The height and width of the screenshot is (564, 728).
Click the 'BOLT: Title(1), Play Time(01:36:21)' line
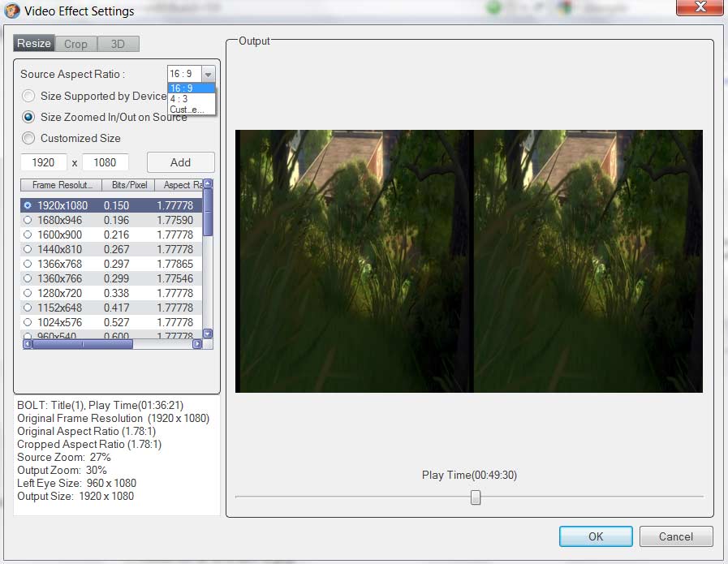[x=101, y=405]
